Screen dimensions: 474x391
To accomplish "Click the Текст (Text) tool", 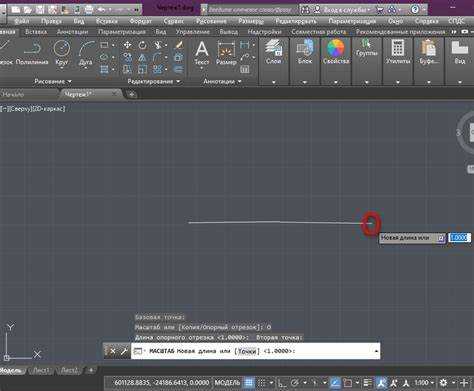I will click(202, 52).
